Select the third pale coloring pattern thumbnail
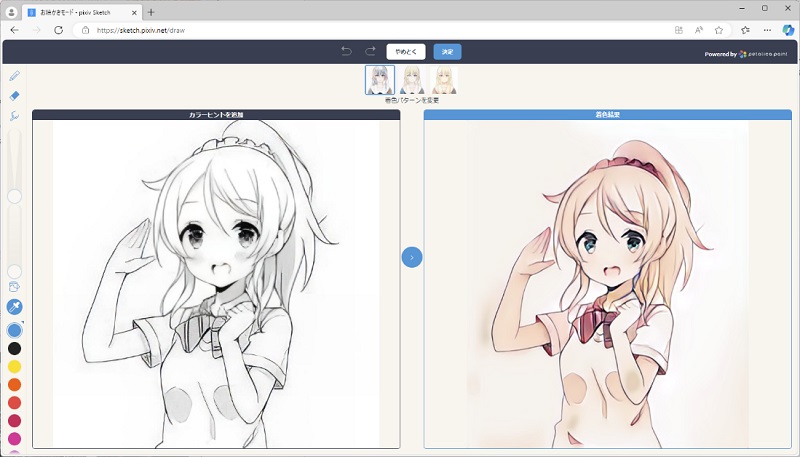800x457 pixels. (444, 80)
